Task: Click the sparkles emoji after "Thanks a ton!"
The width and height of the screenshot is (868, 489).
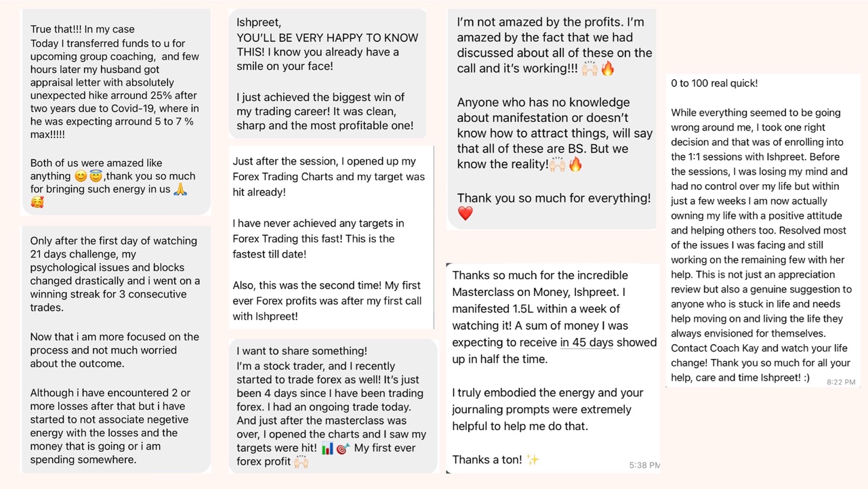Action: coord(533,460)
